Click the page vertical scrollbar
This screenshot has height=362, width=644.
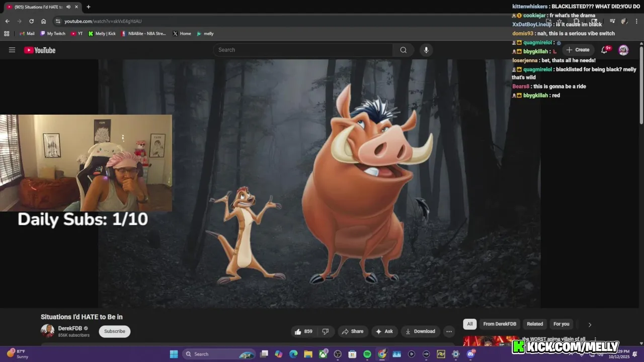pyautogui.click(x=641, y=85)
